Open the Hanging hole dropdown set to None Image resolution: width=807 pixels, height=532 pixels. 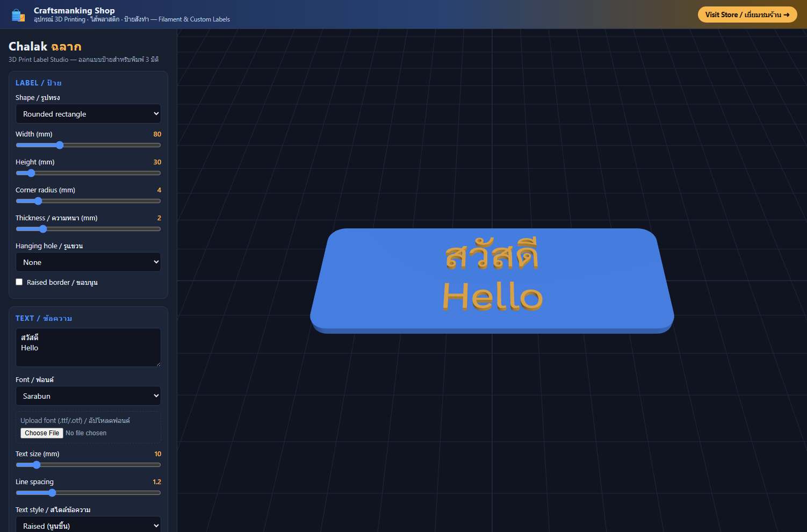pyautogui.click(x=88, y=262)
